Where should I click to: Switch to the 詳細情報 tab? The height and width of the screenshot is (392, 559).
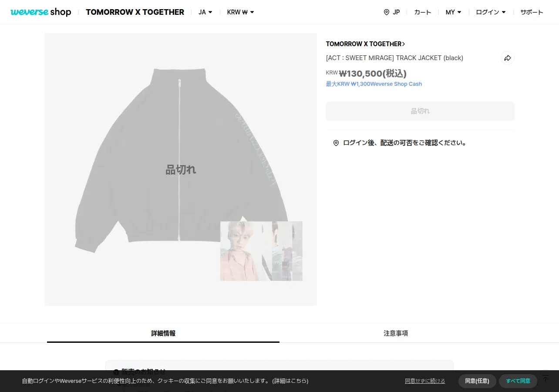(x=163, y=333)
